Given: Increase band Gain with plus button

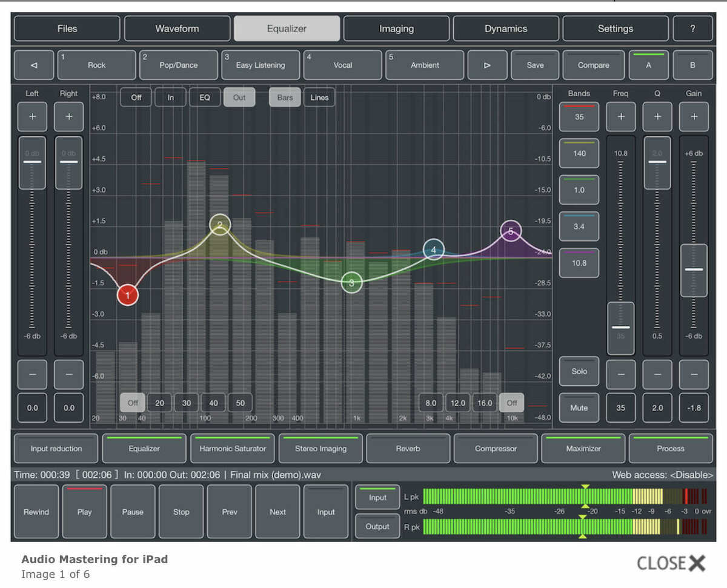Looking at the screenshot, I should coord(694,117).
